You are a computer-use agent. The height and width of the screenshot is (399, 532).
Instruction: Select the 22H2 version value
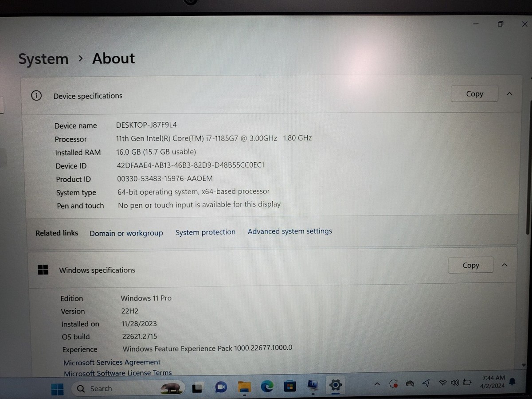point(130,311)
